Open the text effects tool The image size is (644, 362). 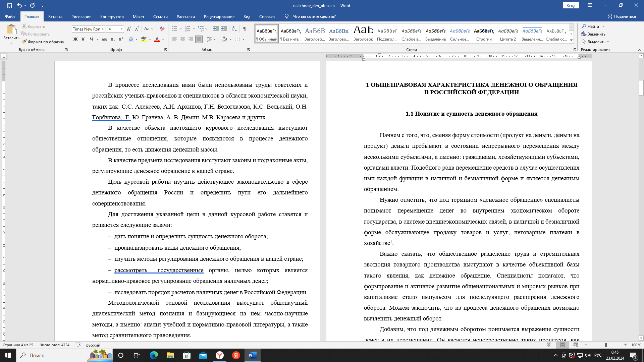tap(131, 39)
